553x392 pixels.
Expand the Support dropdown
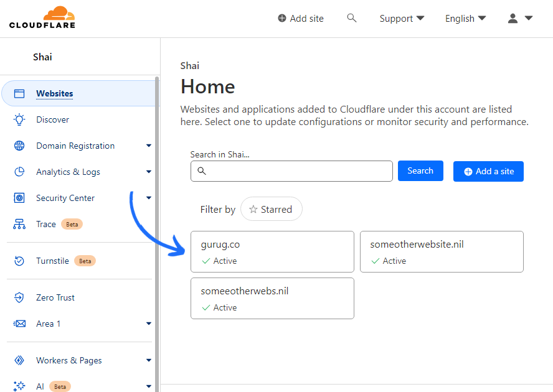(402, 18)
